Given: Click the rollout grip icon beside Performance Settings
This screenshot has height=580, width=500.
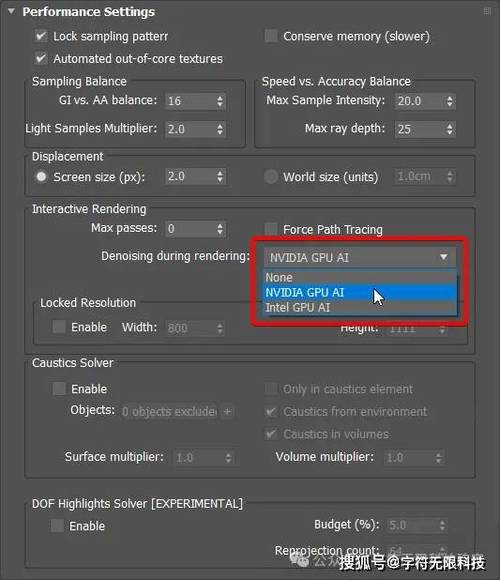Looking at the screenshot, I should click(x=487, y=11).
